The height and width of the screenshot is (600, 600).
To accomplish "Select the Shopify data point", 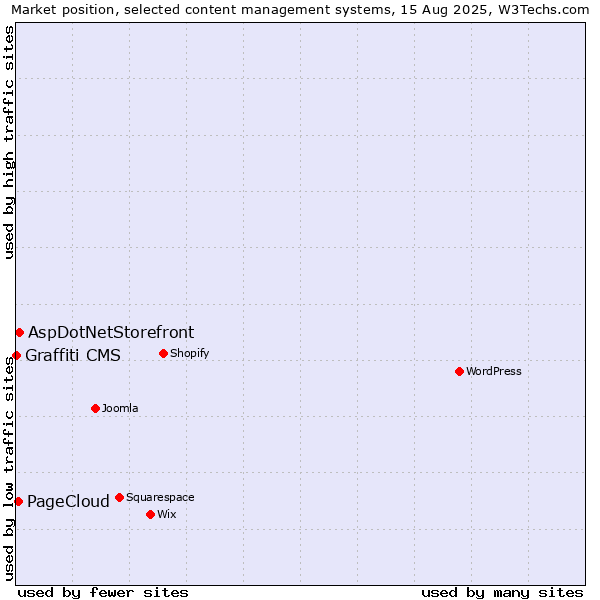I will 163,354.
